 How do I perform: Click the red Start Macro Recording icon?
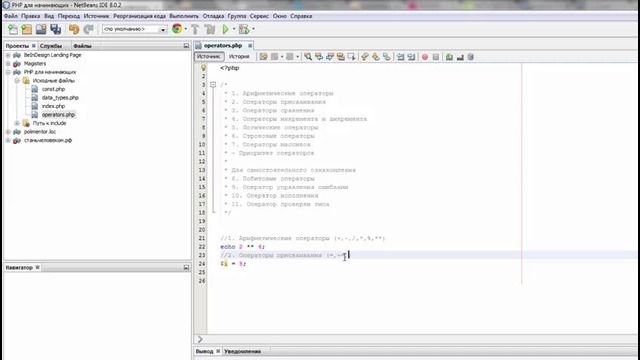(424, 57)
